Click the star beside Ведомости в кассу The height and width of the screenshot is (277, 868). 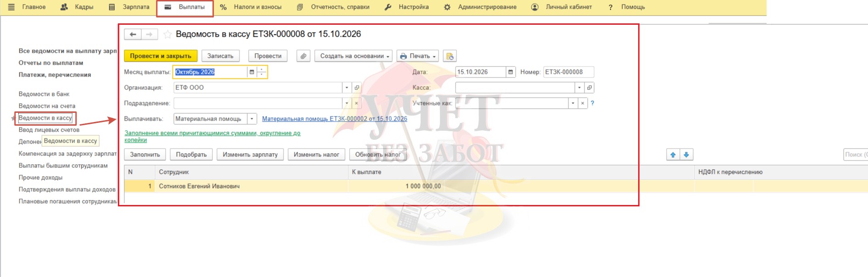pos(13,118)
